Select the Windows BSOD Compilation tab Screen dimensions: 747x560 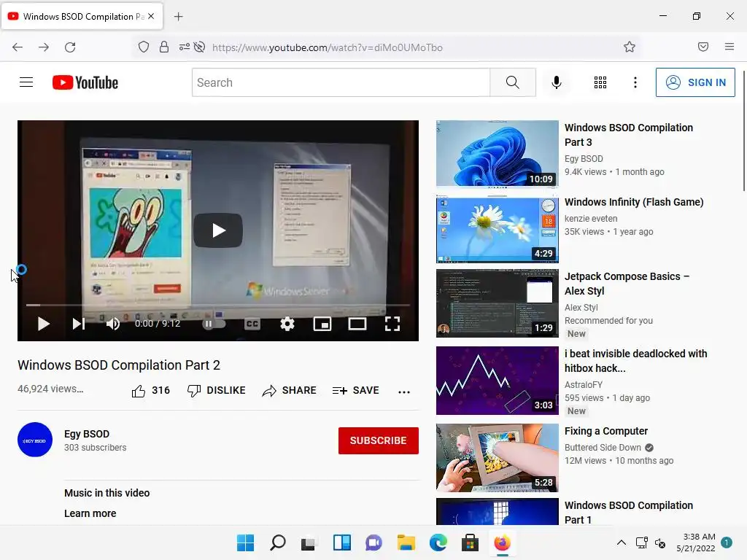point(82,16)
